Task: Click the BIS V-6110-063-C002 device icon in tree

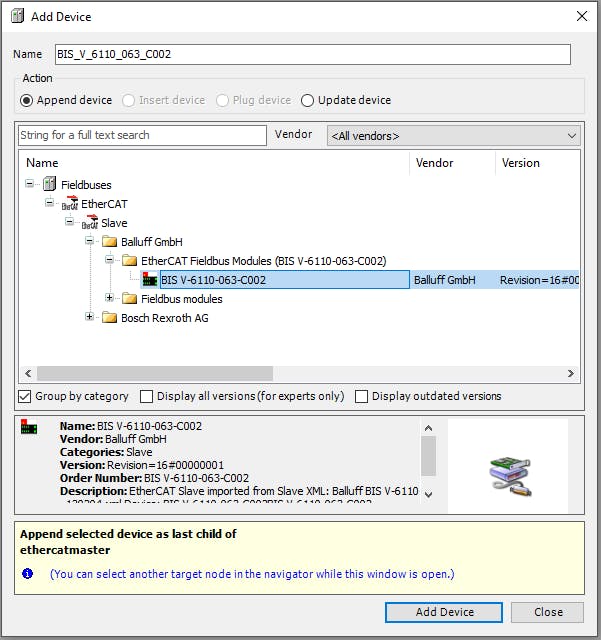Action: [150, 280]
